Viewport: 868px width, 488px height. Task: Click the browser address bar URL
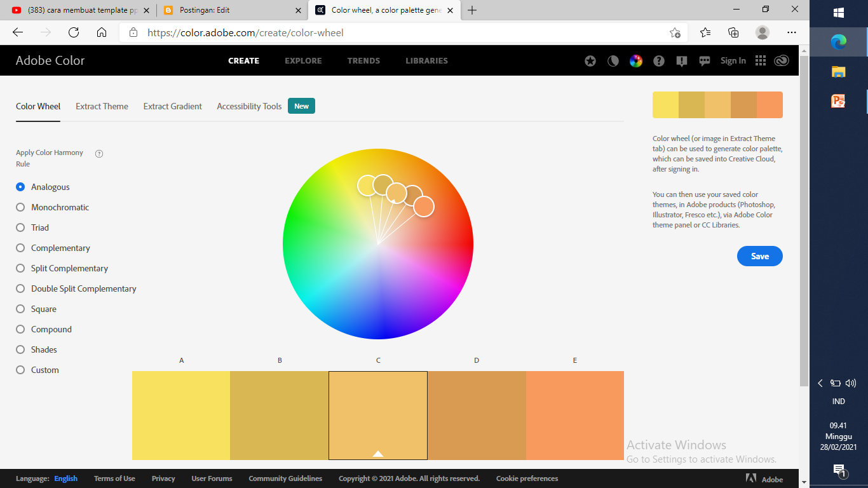coord(245,32)
